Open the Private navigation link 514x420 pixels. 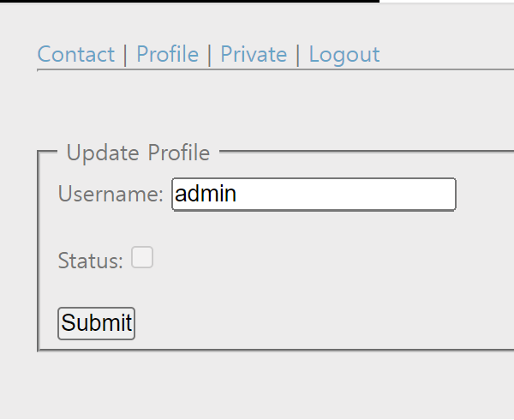[x=254, y=55]
